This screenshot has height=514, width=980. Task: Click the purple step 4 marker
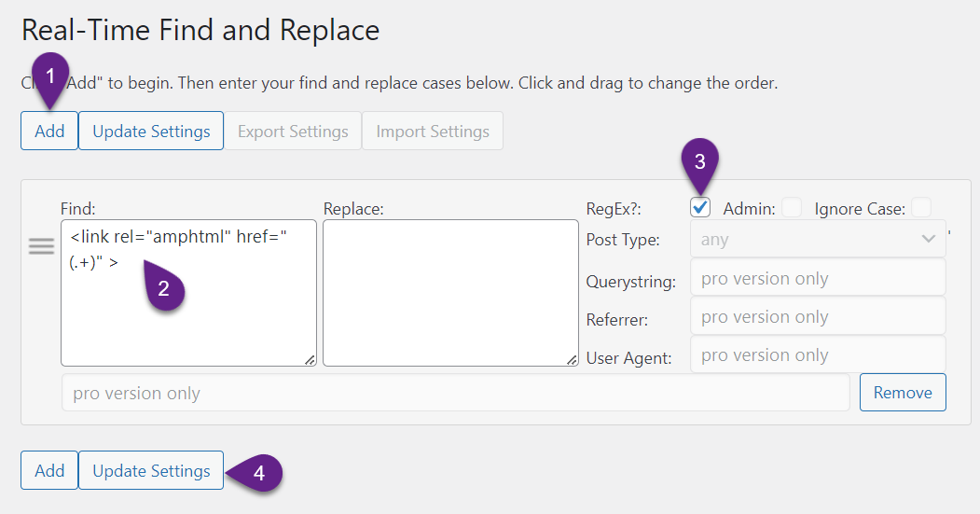(259, 473)
